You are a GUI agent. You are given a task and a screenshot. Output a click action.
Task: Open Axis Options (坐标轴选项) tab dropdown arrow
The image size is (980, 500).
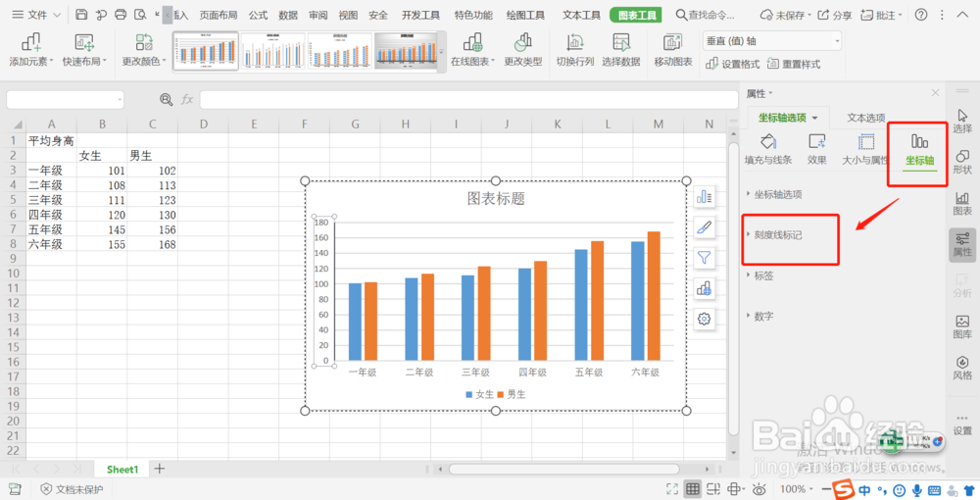pyautogui.click(x=815, y=118)
